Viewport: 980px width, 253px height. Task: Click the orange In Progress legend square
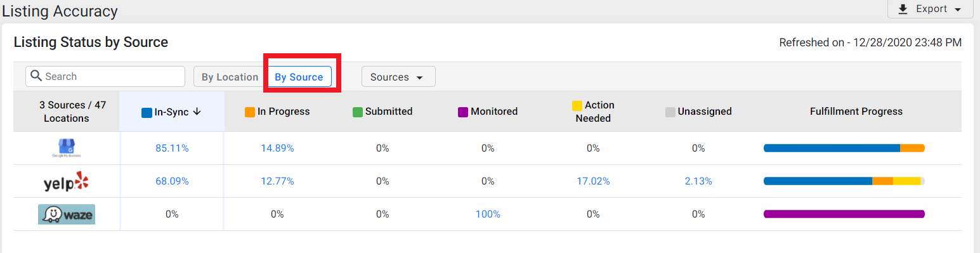[x=250, y=112]
